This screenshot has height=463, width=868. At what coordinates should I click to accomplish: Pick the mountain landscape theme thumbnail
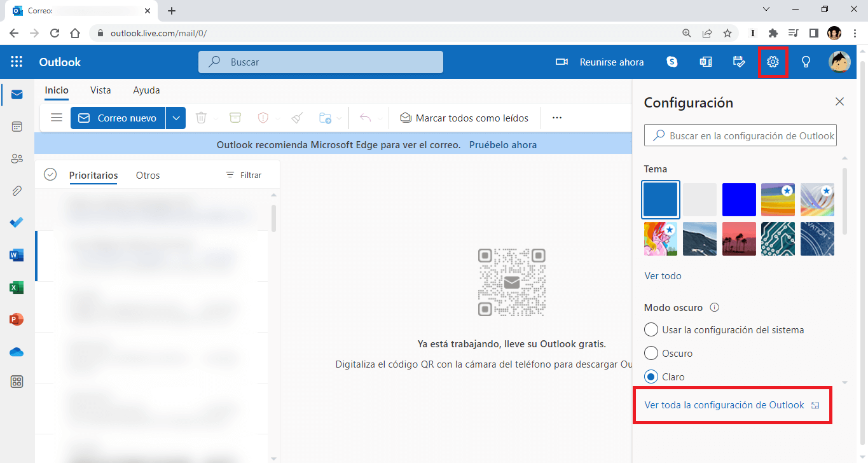(700, 238)
